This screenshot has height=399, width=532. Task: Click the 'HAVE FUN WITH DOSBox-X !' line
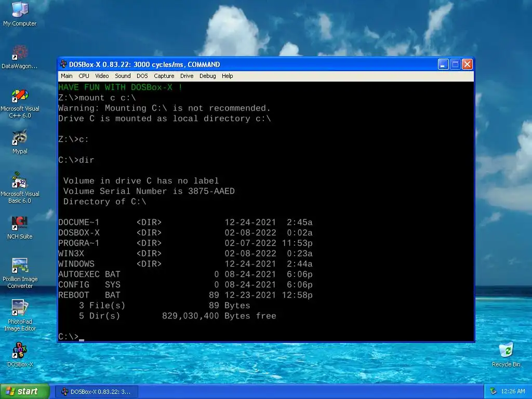pyautogui.click(x=121, y=87)
